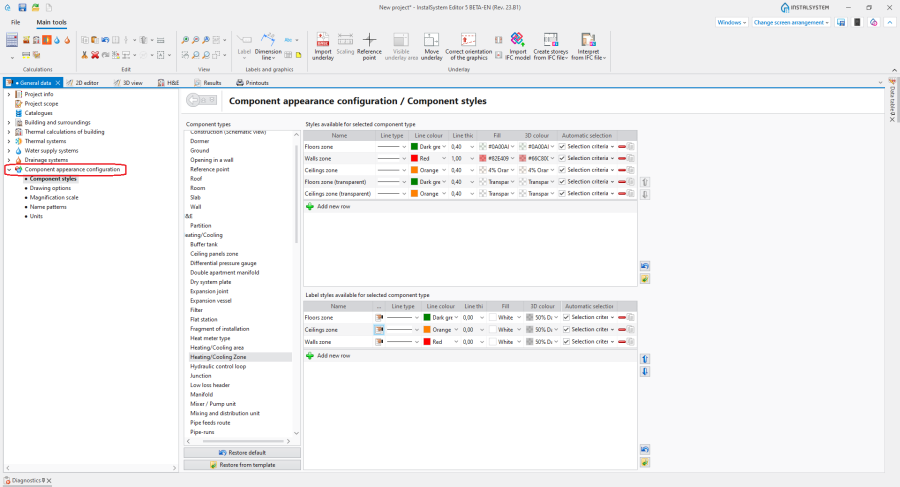
Task: Click the zoom in magnifier in View group
Action: click(x=185, y=40)
